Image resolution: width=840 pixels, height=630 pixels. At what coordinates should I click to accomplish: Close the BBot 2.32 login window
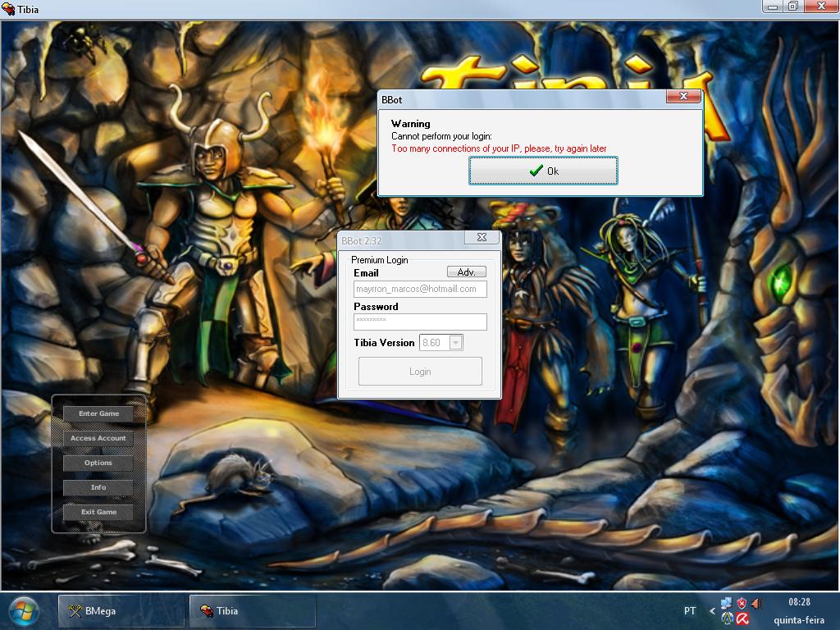click(481, 237)
